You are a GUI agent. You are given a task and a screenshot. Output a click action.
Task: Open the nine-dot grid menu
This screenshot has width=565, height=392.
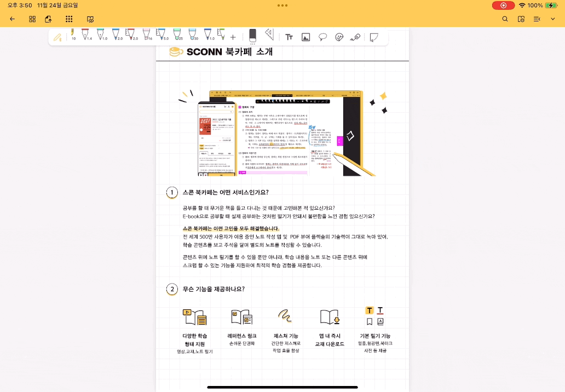click(69, 19)
